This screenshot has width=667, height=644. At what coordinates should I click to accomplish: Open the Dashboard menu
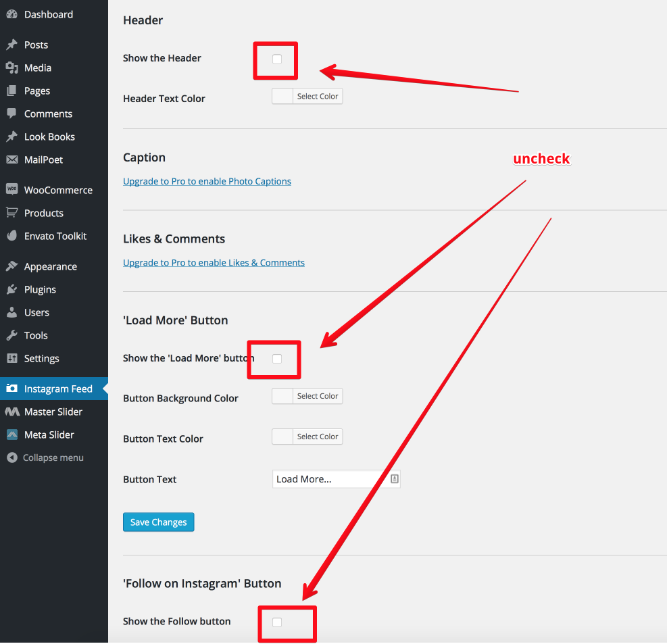pyautogui.click(x=54, y=14)
